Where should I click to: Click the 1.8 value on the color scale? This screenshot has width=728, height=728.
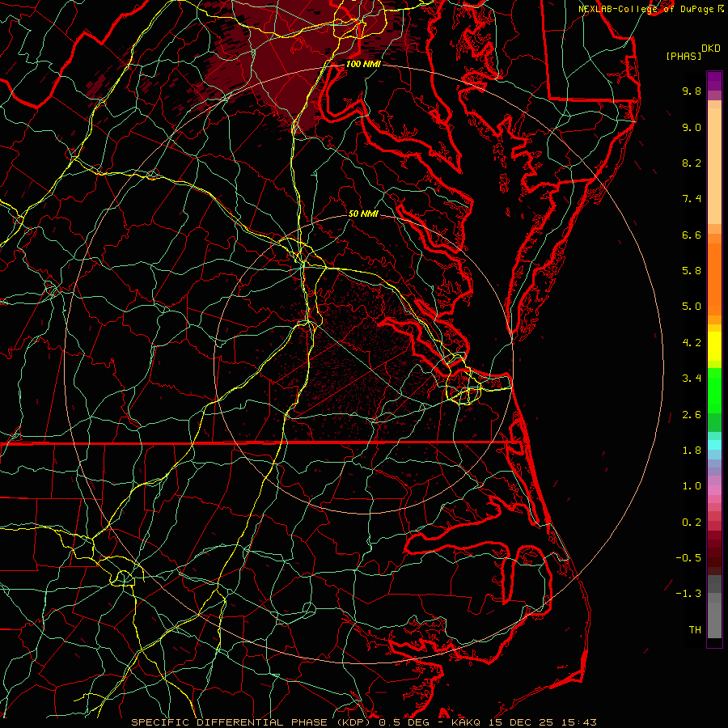click(692, 451)
